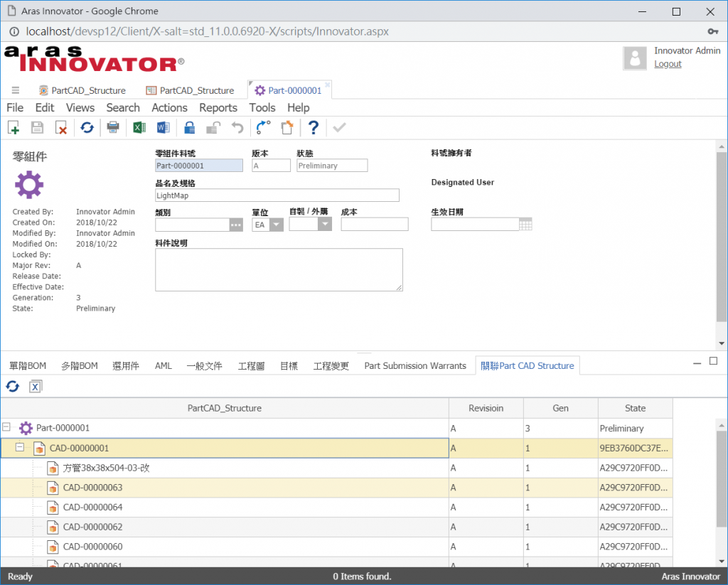
Task: Click the large purple gear part icon
Action: (x=28, y=185)
